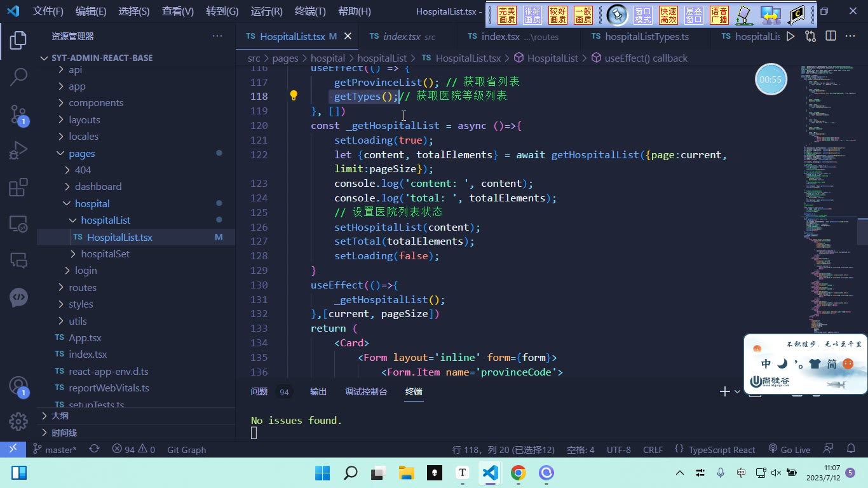Viewport: 868px width, 488px height.
Task: Click the Run triangle icon in editor toolbar
Action: (790, 36)
